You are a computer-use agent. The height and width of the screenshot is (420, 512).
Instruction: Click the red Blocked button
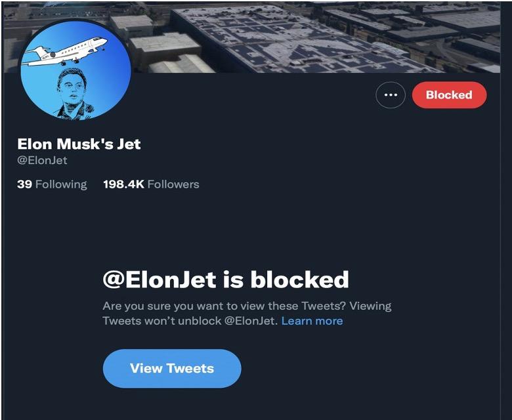tap(449, 95)
